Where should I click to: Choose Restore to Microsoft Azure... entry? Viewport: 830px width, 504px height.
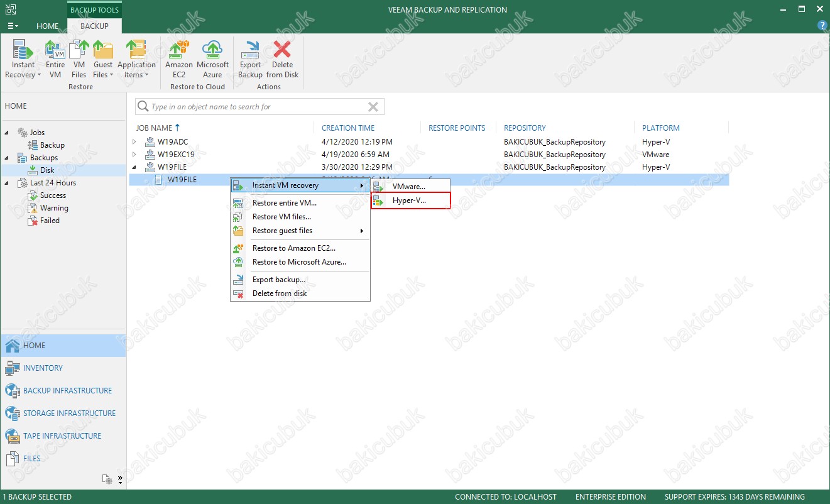300,262
